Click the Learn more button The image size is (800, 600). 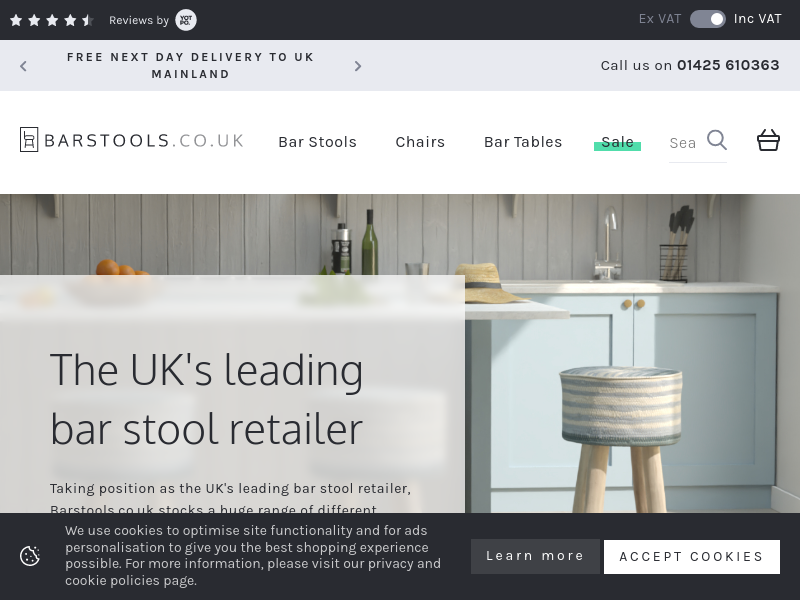tap(535, 556)
